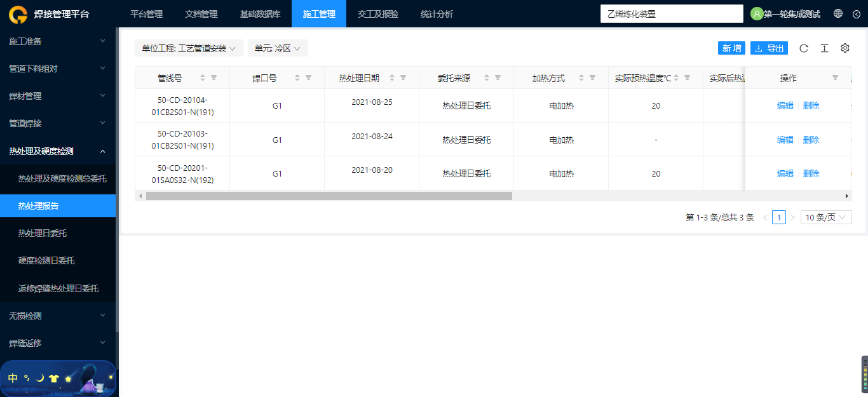868x397 pixels.
Task: Click the shirt skin icon in the input method bar
Action: coord(54,378)
